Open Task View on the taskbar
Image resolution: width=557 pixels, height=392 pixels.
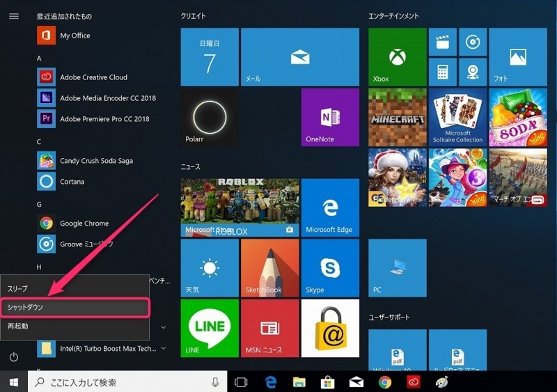241,382
